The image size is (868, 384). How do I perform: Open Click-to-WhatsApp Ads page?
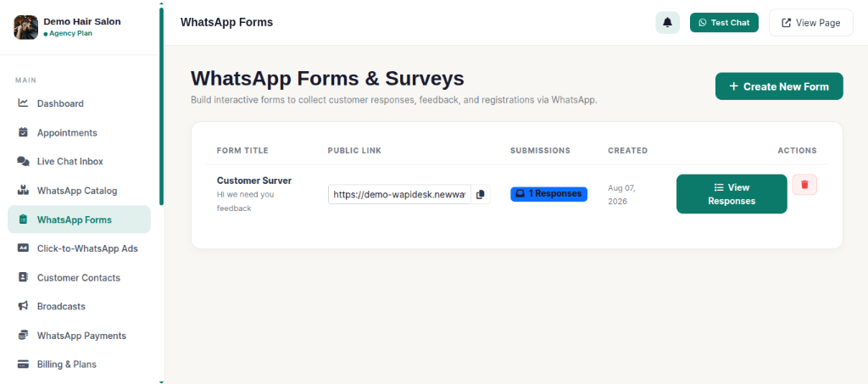79,248
